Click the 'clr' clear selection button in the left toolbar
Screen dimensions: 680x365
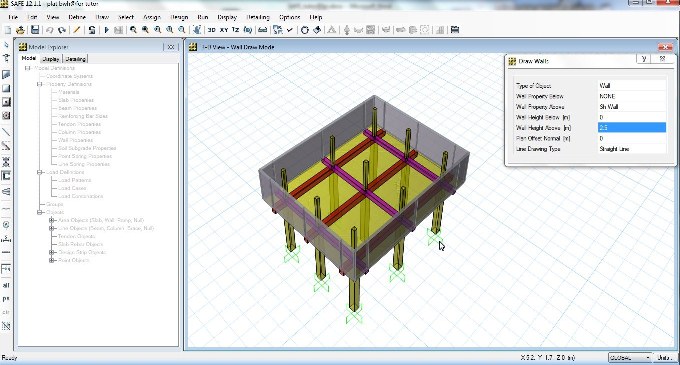pos(6,312)
